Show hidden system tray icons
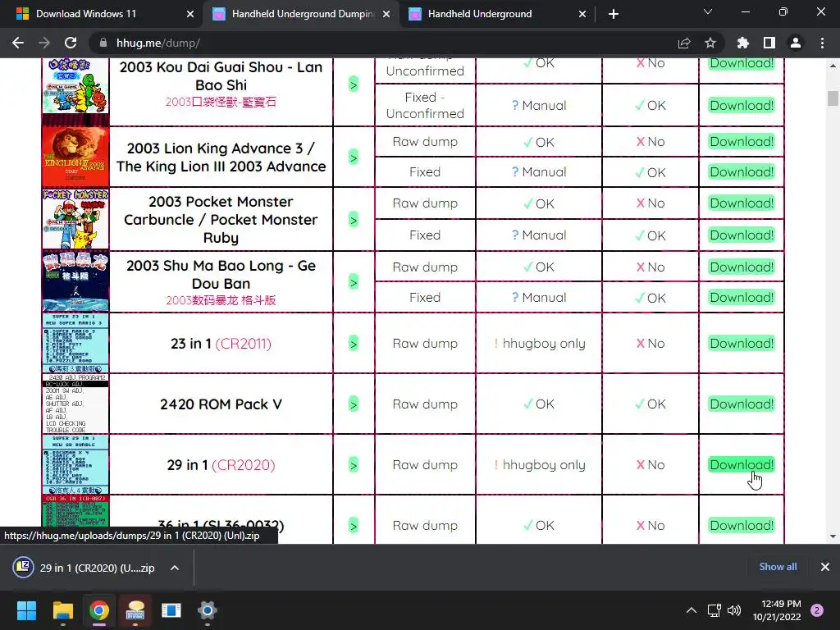The width and height of the screenshot is (840, 630). click(x=692, y=610)
